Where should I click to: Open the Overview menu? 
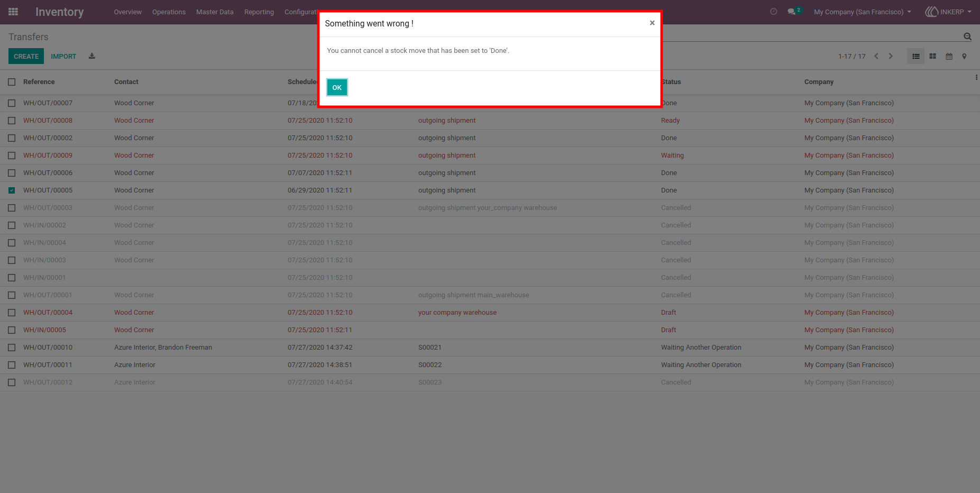(127, 12)
